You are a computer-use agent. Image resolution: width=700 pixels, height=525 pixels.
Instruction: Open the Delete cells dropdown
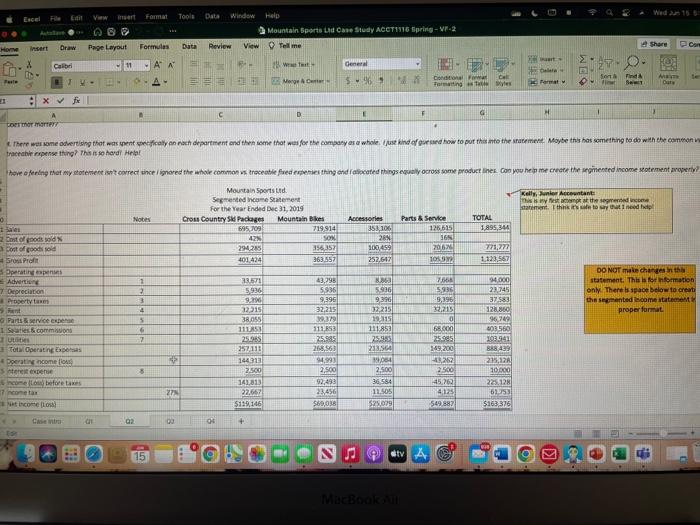[x=546, y=70]
